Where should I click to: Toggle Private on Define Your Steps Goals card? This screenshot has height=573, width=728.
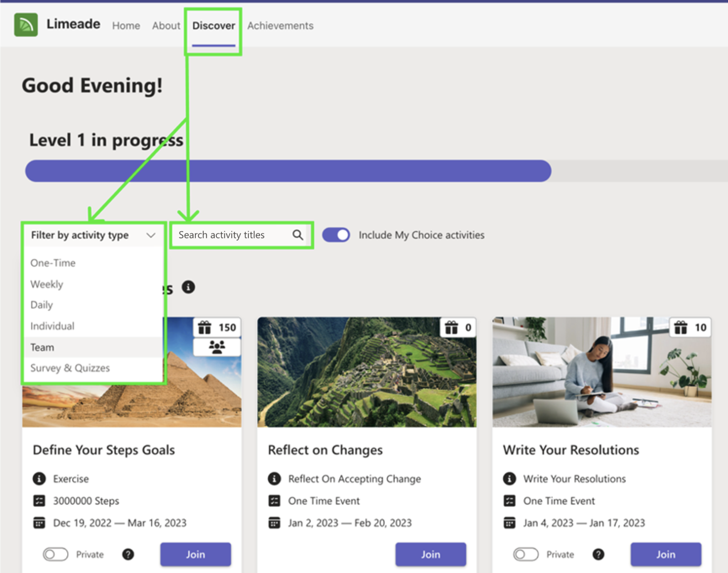click(x=56, y=554)
